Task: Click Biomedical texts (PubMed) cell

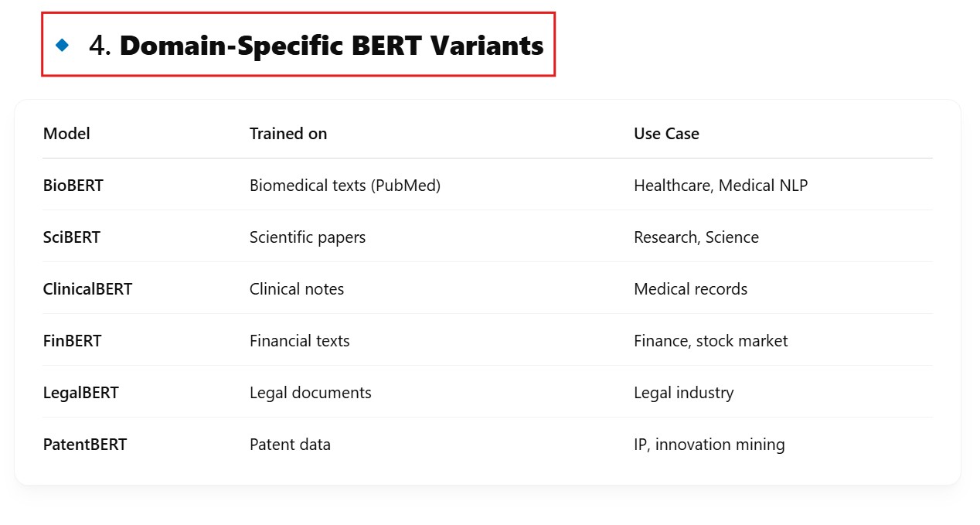Action: (x=345, y=186)
